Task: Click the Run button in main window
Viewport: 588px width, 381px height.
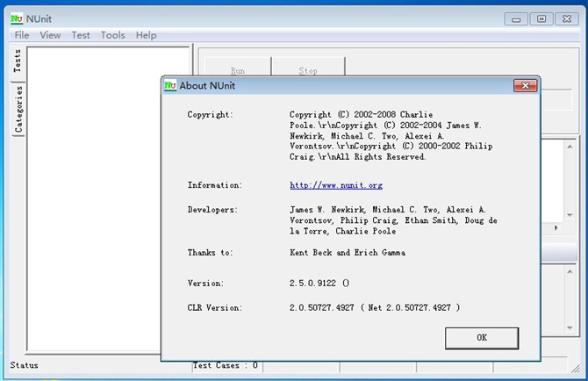Action: [238, 67]
